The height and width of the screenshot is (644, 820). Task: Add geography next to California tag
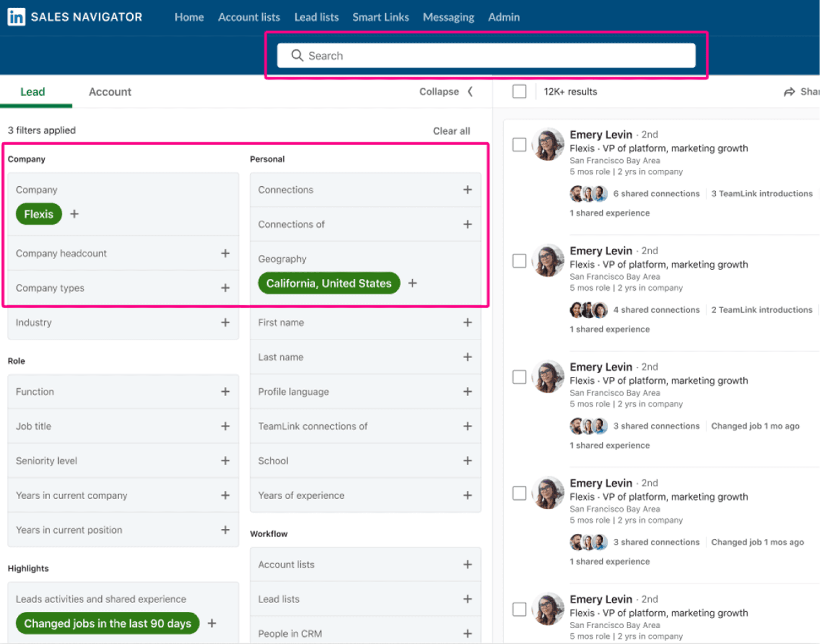(412, 283)
